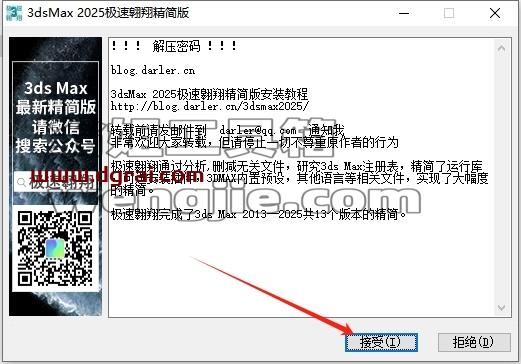Click the 接受(I) accept button
521x364 pixels.
tap(381, 342)
